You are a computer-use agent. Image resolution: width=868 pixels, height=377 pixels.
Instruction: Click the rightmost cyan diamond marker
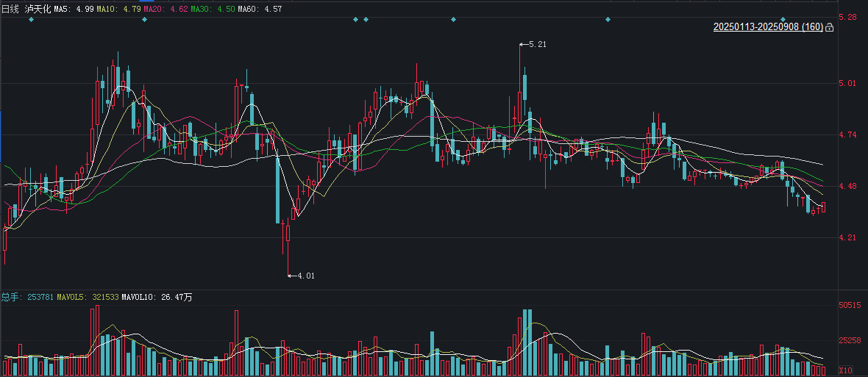(783, 19)
